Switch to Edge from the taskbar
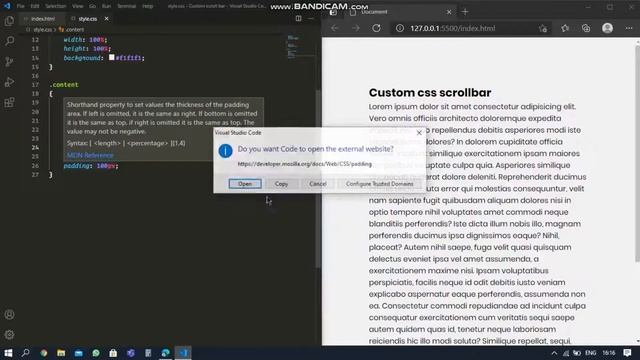 (x=166, y=353)
